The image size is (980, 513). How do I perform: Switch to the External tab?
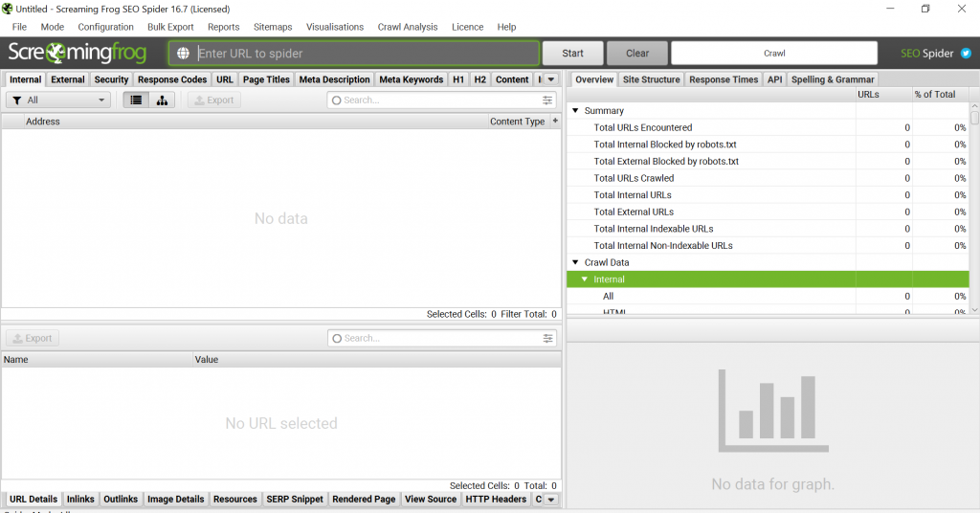pos(68,79)
